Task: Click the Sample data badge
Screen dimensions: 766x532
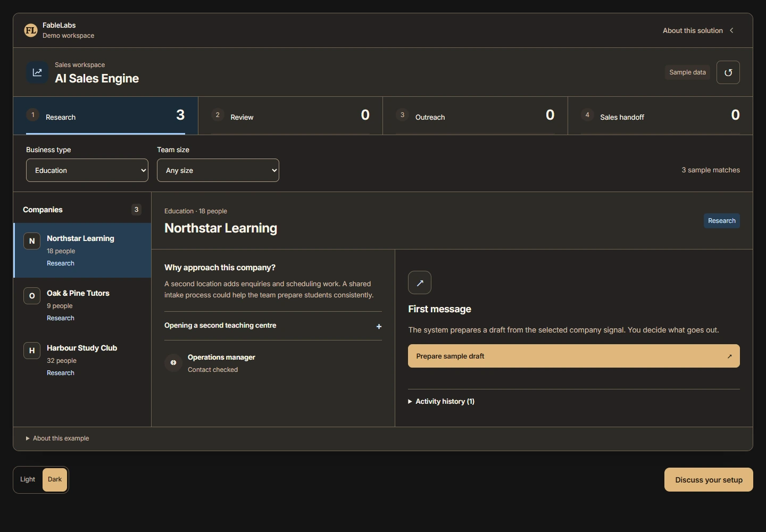Action: [x=687, y=72]
